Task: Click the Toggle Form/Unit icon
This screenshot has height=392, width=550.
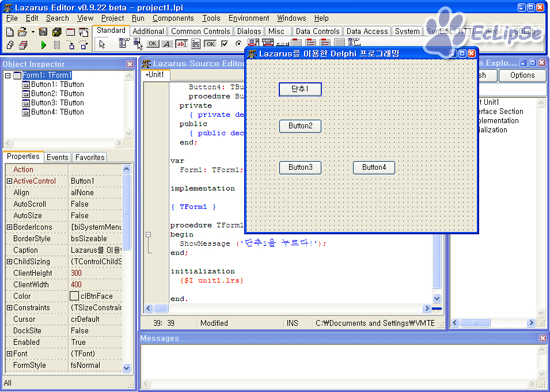Action: [x=83, y=32]
